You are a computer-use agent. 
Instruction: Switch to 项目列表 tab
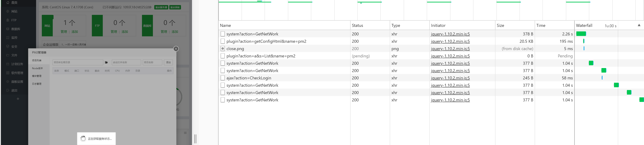pyautogui.click(x=37, y=61)
